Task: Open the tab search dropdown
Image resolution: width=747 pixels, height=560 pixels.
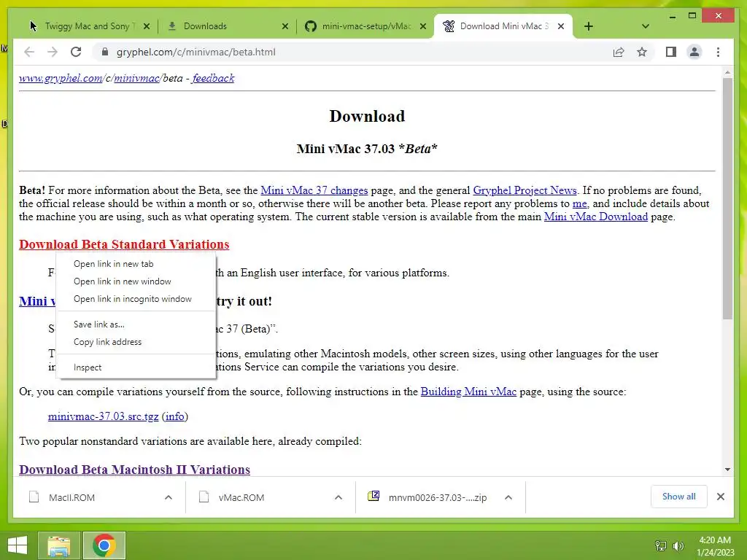Action: click(x=645, y=26)
